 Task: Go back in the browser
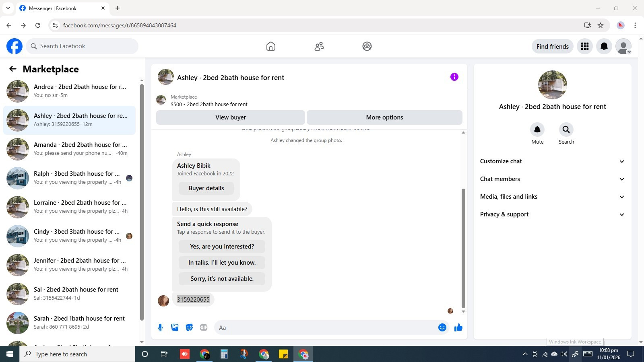point(9,25)
